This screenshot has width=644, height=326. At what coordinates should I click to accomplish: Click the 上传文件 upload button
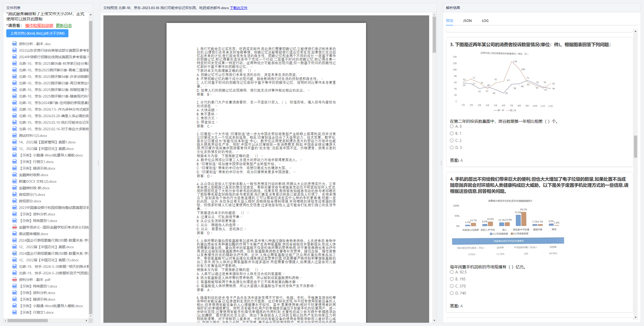click(x=37, y=33)
